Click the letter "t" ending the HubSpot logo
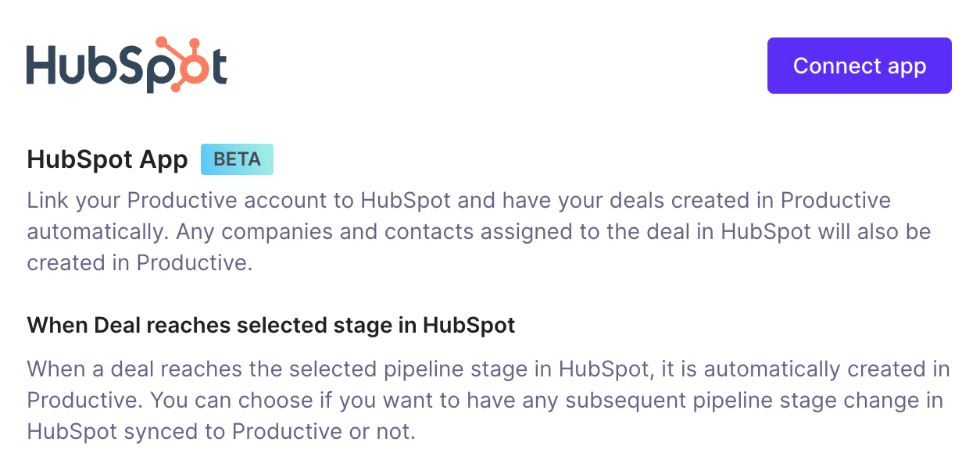The width and height of the screenshot is (980, 467). (x=219, y=67)
